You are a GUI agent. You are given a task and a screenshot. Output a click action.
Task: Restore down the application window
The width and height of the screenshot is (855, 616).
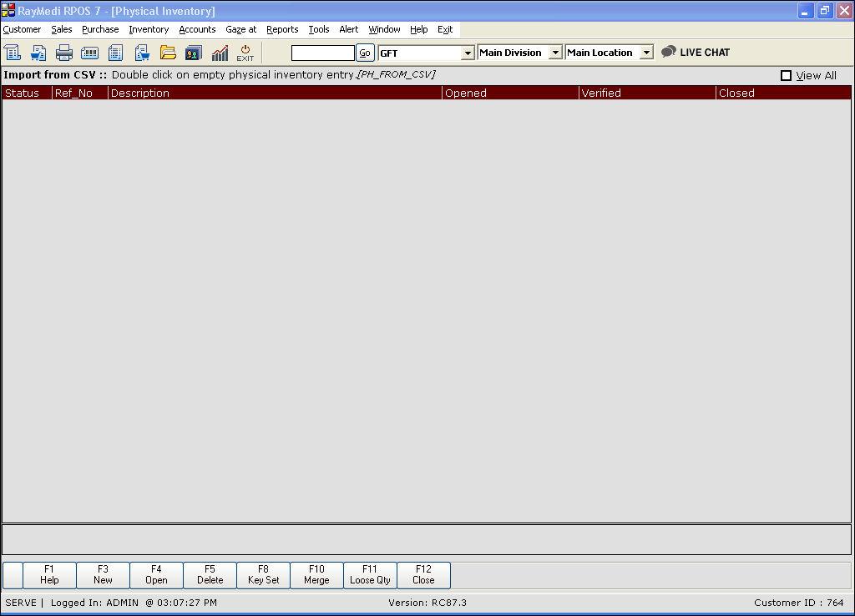(824, 10)
